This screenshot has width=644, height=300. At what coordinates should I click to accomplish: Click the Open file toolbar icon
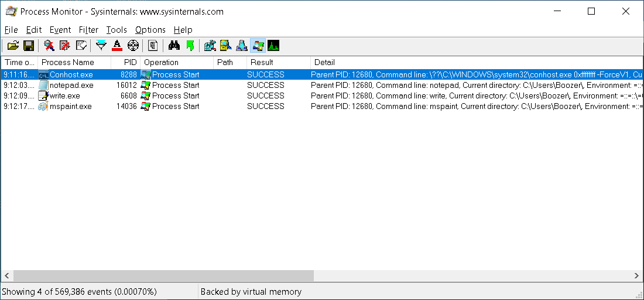(x=13, y=46)
